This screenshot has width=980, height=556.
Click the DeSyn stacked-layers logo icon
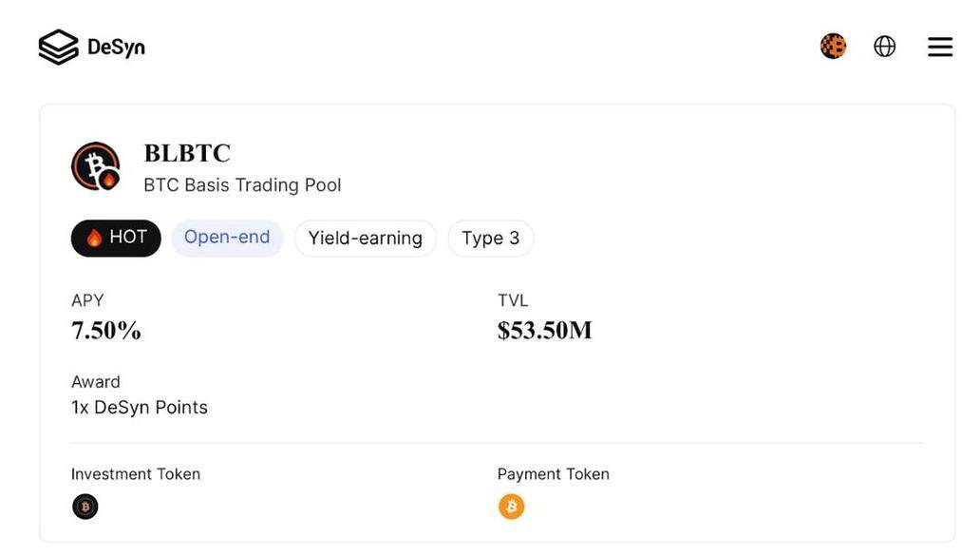[x=58, y=47]
